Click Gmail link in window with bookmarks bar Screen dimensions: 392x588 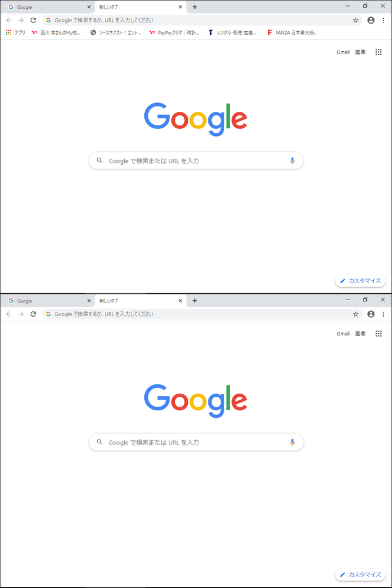343,52
